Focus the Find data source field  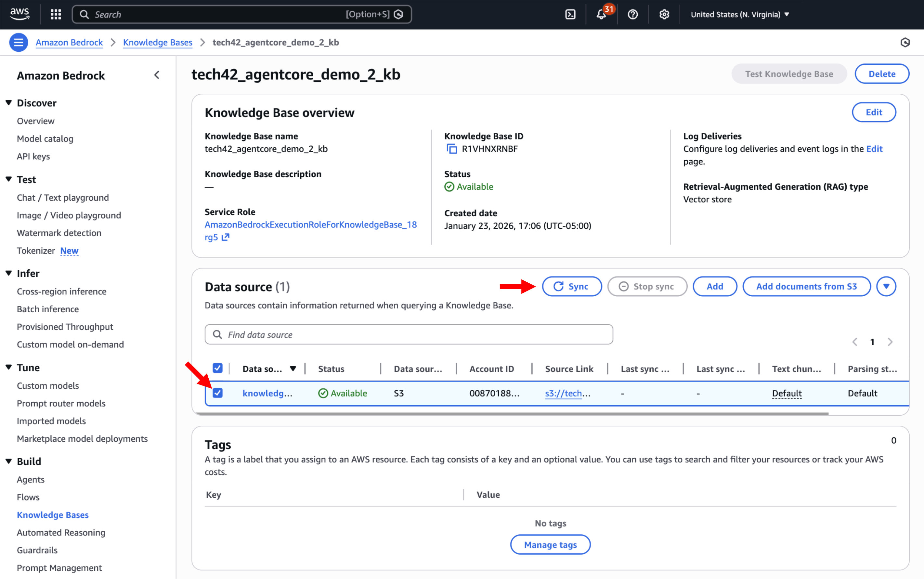(409, 335)
